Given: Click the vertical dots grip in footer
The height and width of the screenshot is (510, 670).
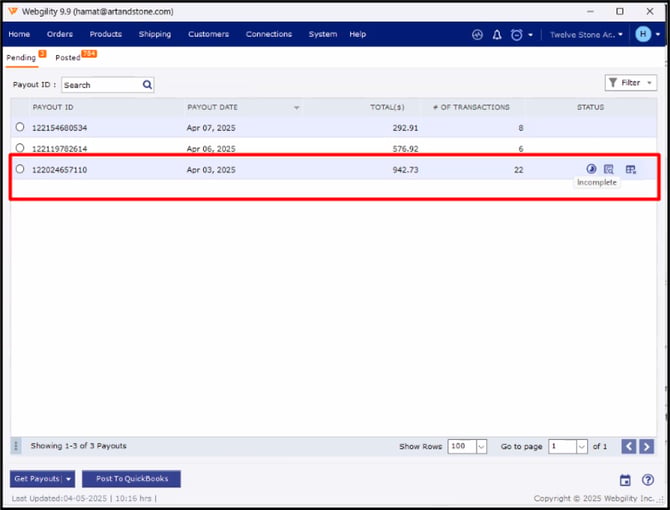Looking at the screenshot, I should [16, 446].
